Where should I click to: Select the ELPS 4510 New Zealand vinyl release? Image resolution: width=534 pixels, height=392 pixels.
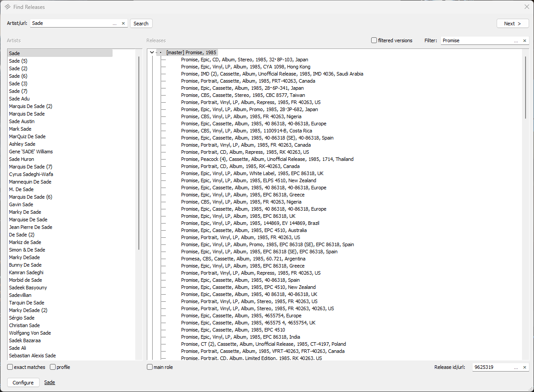pos(248,180)
